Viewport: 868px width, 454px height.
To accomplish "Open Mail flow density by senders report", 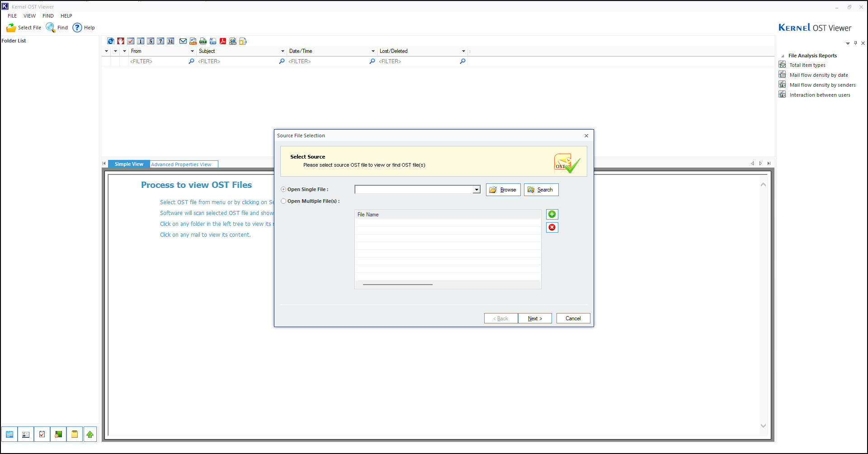I will (823, 85).
